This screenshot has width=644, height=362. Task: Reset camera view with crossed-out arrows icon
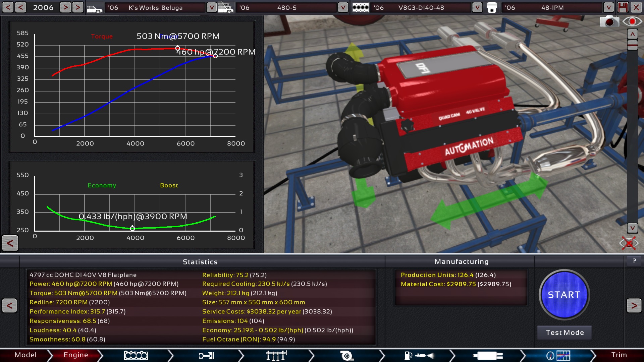pos(629,243)
